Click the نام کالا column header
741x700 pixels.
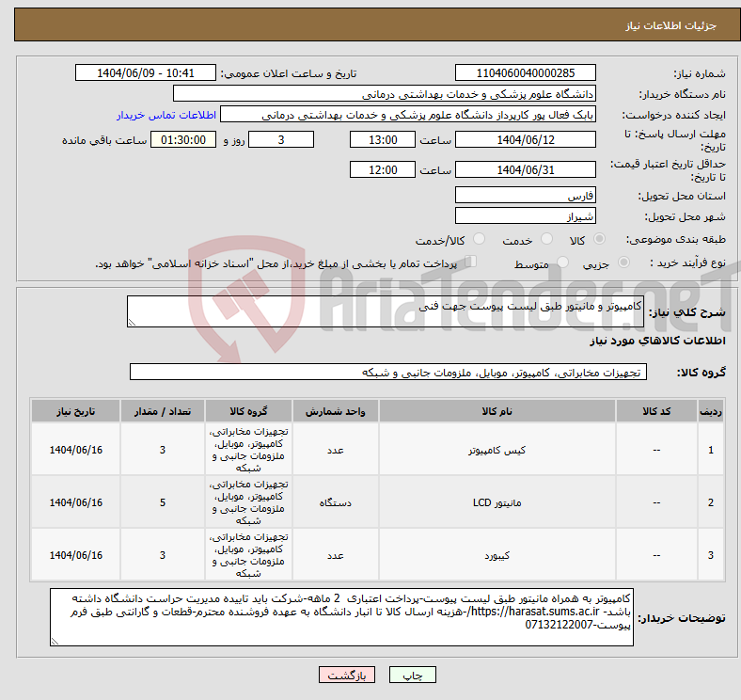(497, 411)
